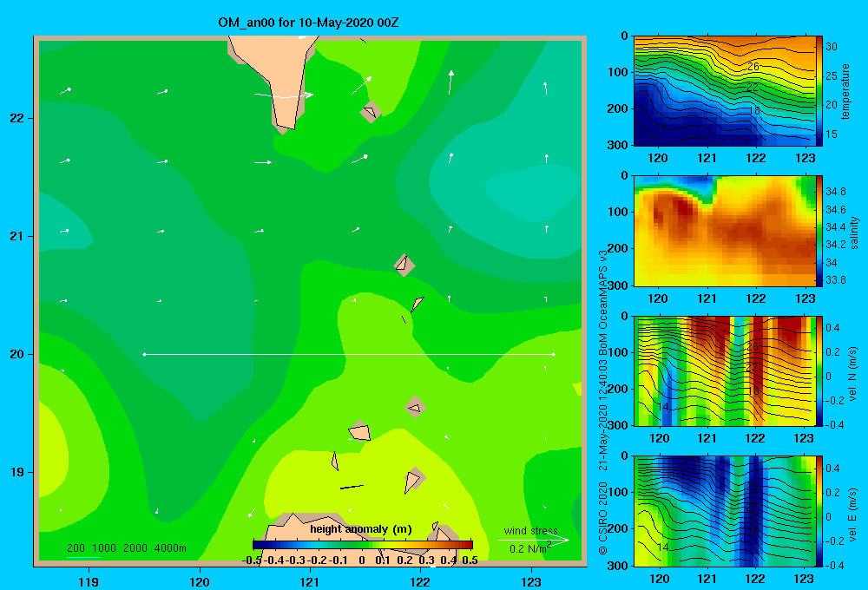The width and height of the screenshot is (868, 590).
Task: Click the yellow-green high anomaly region near 19N west edge
Action: pos(53,451)
